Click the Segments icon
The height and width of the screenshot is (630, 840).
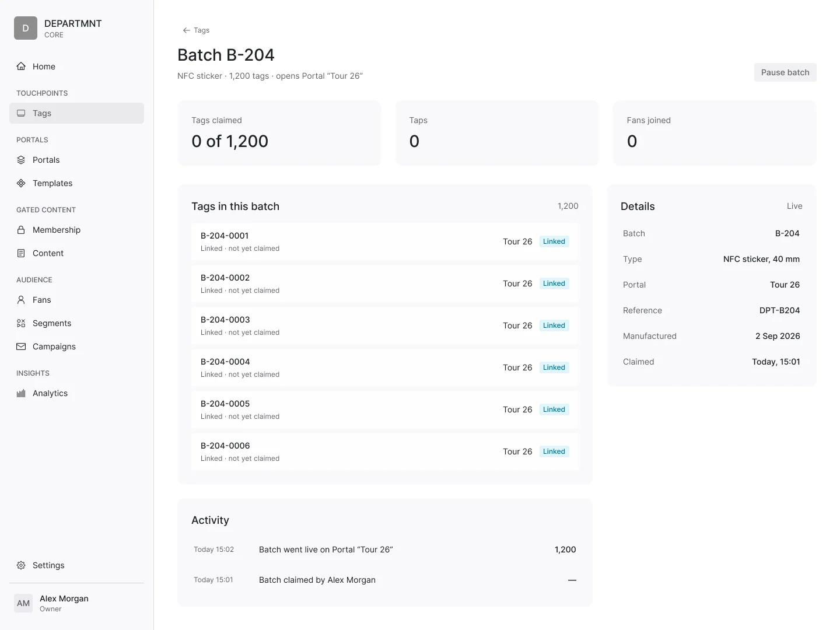21,323
